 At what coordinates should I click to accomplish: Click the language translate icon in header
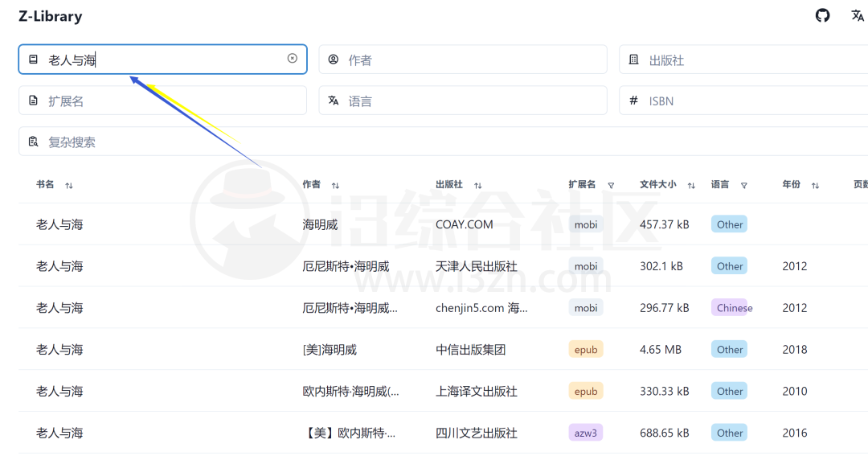coord(858,15)
